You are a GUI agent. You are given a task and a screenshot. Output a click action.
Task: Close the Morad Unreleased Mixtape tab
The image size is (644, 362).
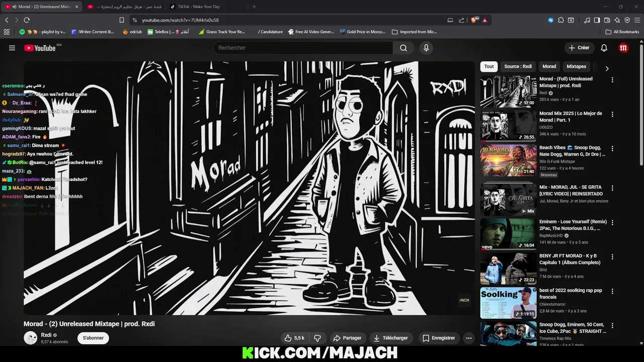point(77,7)
